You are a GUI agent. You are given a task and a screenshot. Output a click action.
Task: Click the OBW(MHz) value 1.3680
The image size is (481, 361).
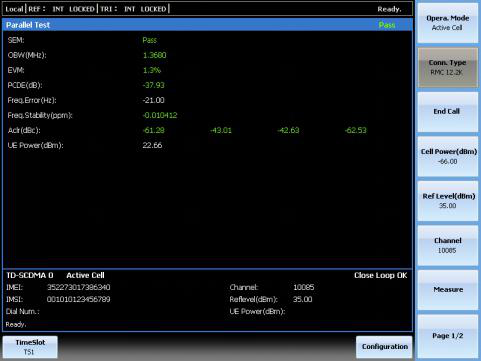[154, 55]
